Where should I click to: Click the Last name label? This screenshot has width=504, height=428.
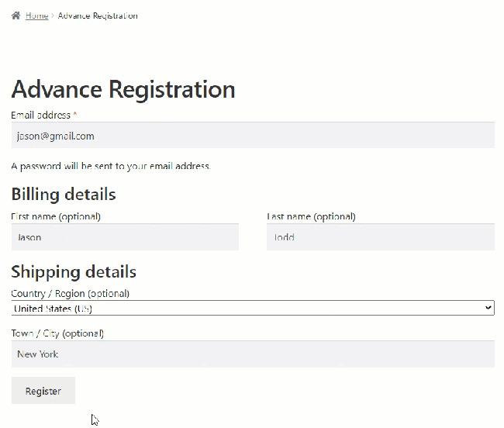click(311, 216)
